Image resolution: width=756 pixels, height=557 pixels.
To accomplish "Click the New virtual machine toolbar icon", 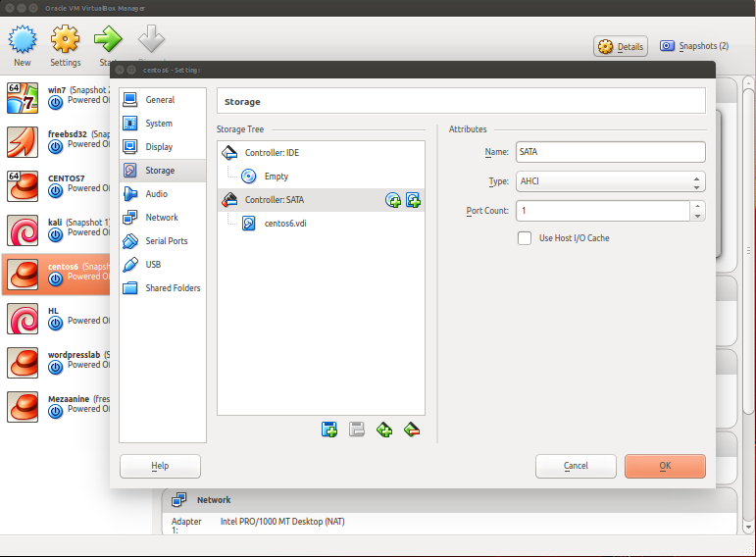I will pyautogui.click(x=22, y=44).
